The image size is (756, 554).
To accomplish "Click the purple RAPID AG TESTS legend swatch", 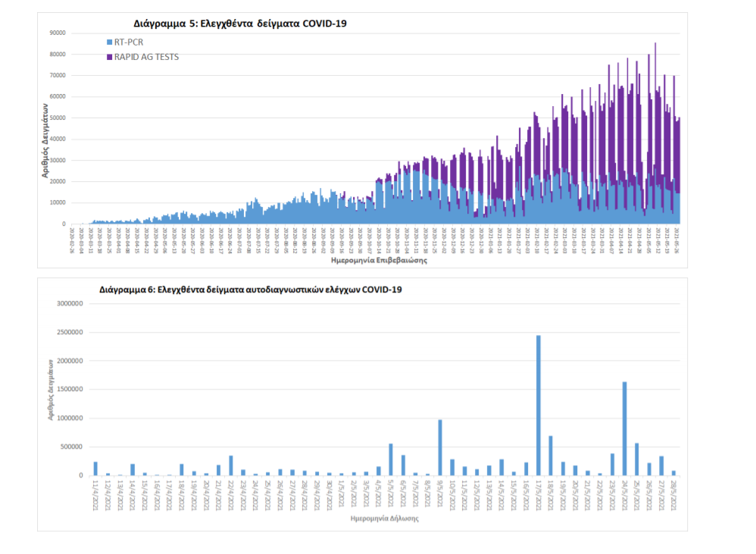I will coord(109,57).
